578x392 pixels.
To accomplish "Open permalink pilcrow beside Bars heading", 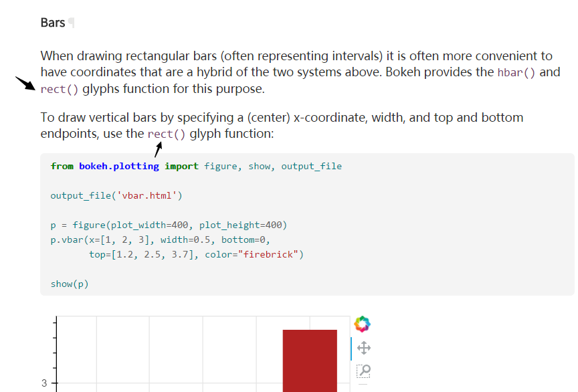I will point(71,23).
